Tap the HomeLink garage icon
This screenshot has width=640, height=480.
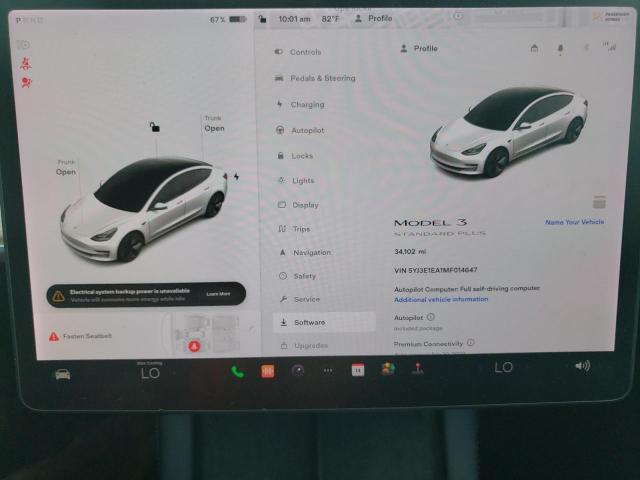534,49
